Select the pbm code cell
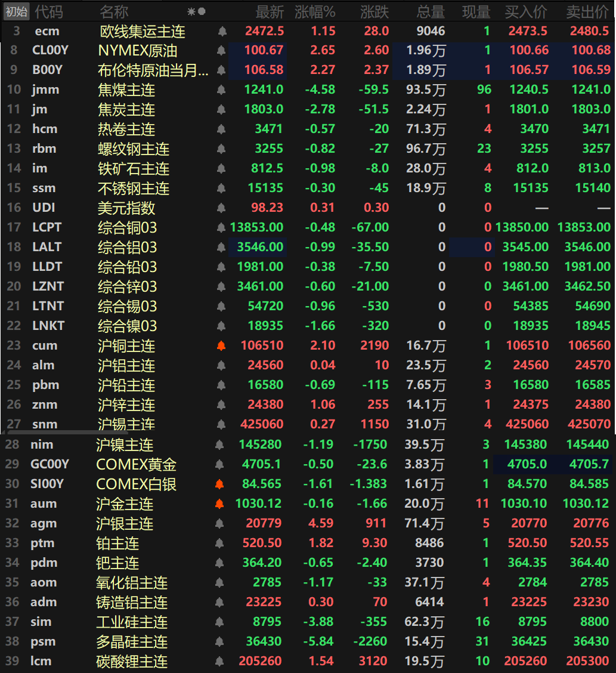 click(x=46, y=385)
